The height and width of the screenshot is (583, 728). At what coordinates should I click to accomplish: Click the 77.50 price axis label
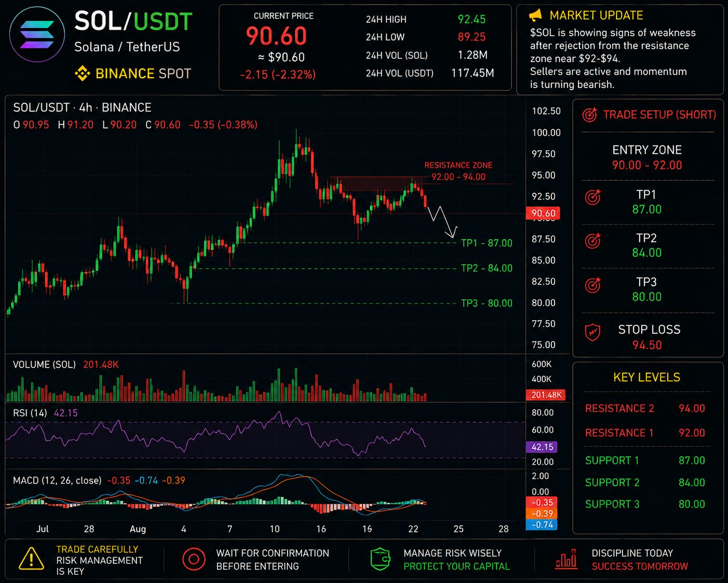(544, 324)
